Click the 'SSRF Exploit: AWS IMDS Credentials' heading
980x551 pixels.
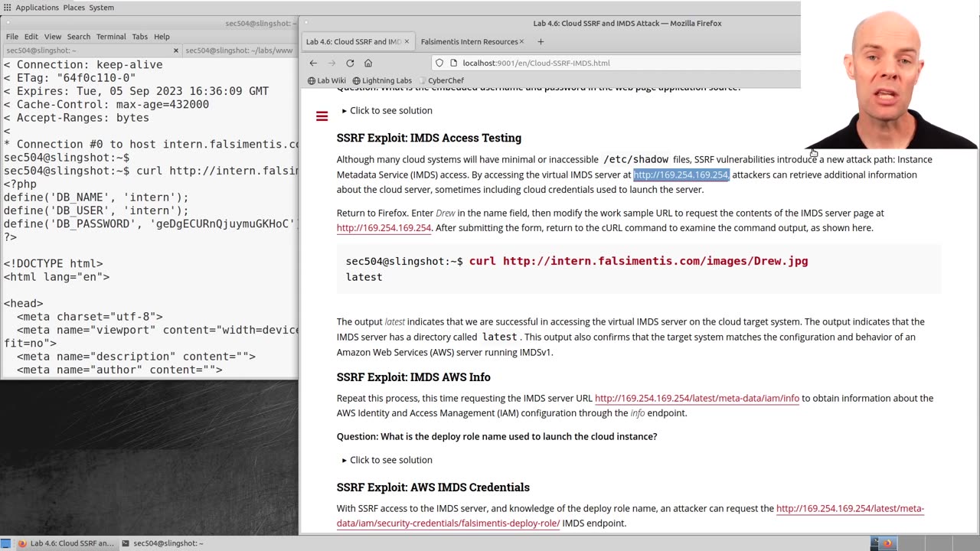(433, 487)
